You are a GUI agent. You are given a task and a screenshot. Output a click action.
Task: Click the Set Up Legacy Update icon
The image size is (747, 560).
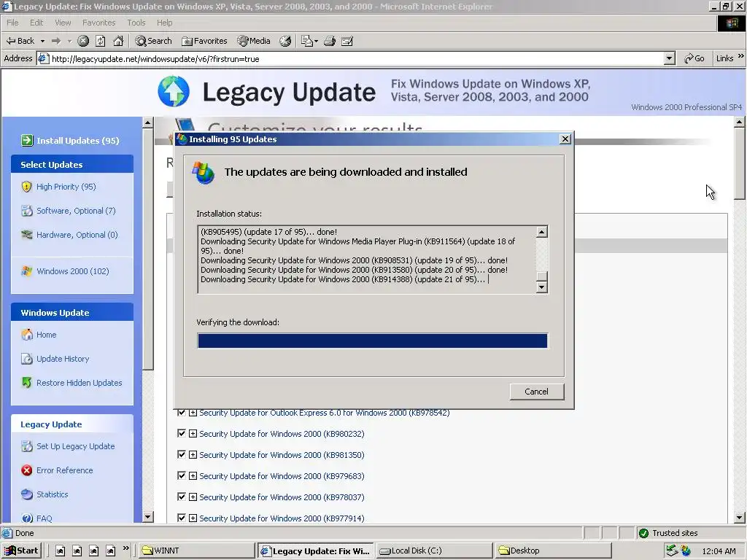click(x=27, y=446)
